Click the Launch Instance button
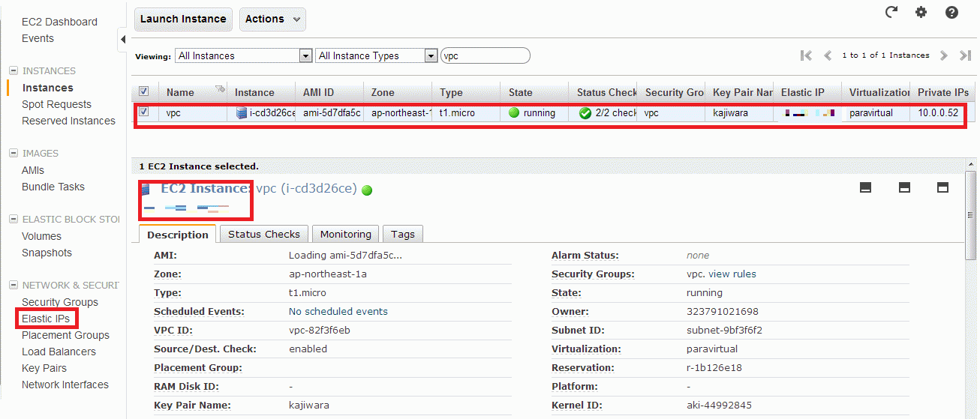 [183, 19]
